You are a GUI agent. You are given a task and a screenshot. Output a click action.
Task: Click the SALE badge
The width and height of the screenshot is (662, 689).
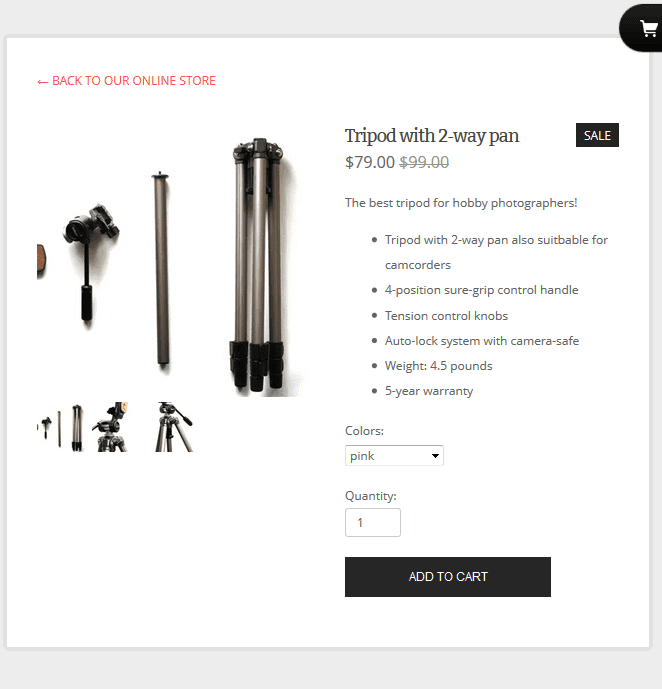597,135
